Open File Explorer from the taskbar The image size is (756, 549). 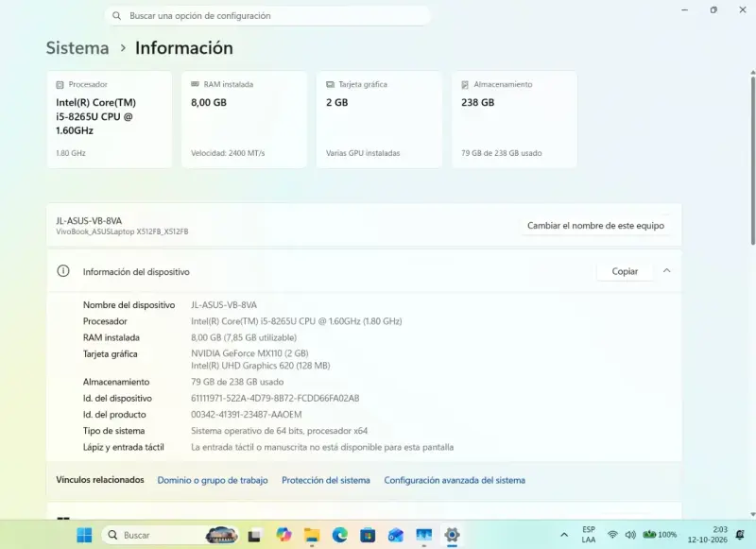point(312,535)
